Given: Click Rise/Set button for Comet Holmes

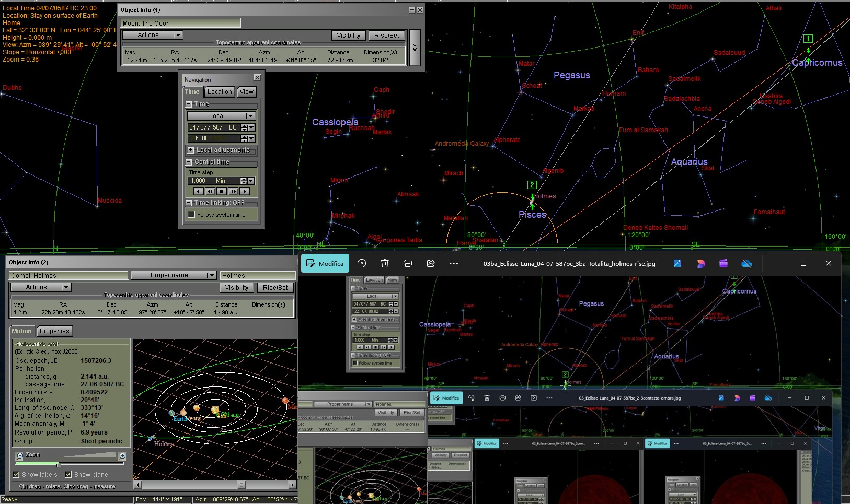Looking at the screenshot, I should 275,288.
